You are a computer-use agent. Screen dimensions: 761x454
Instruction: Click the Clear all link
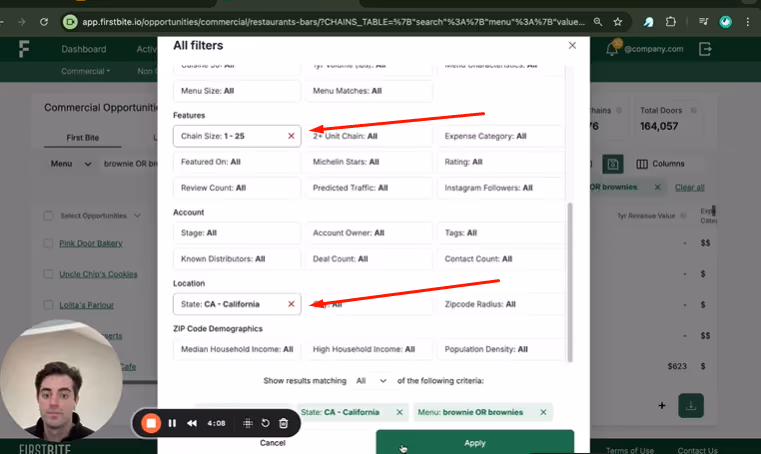tap(690, 187)
